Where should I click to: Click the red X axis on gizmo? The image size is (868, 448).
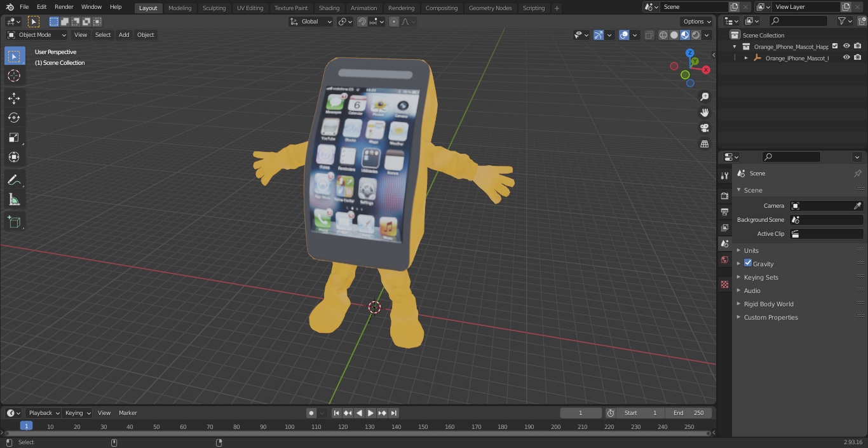pyautogui.click(x=705, y=70)
